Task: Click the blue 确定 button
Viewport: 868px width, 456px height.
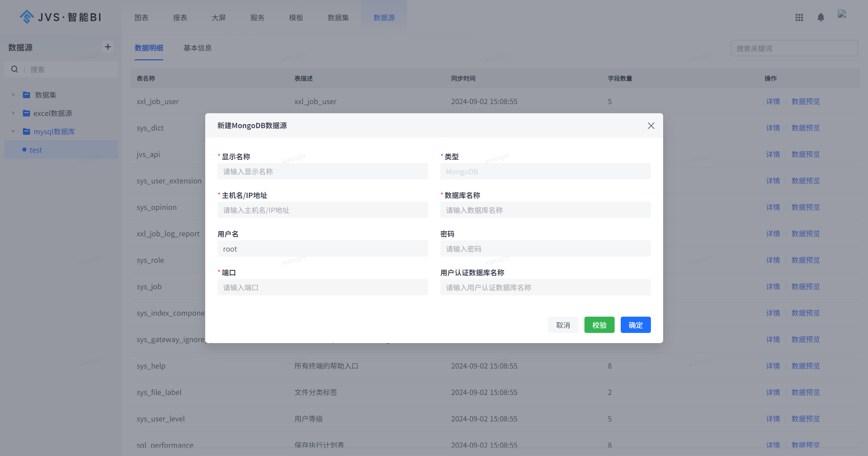Action: (x=636, y=325)
